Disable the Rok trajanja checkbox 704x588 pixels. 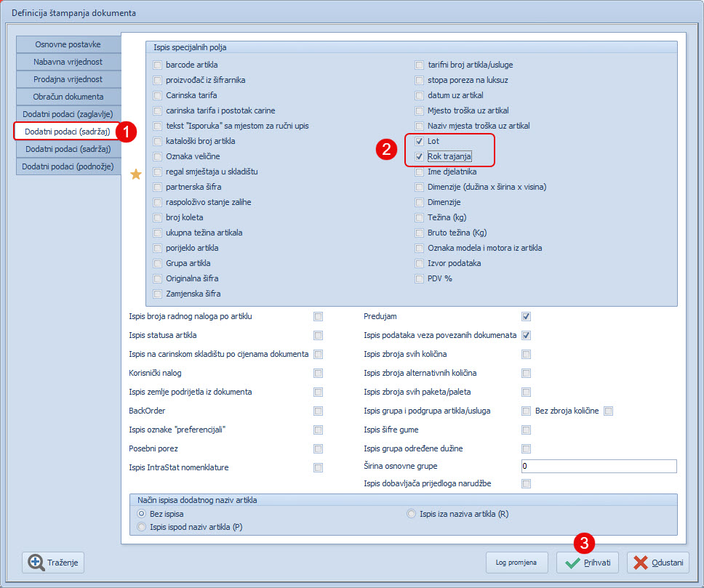point(420,156)
